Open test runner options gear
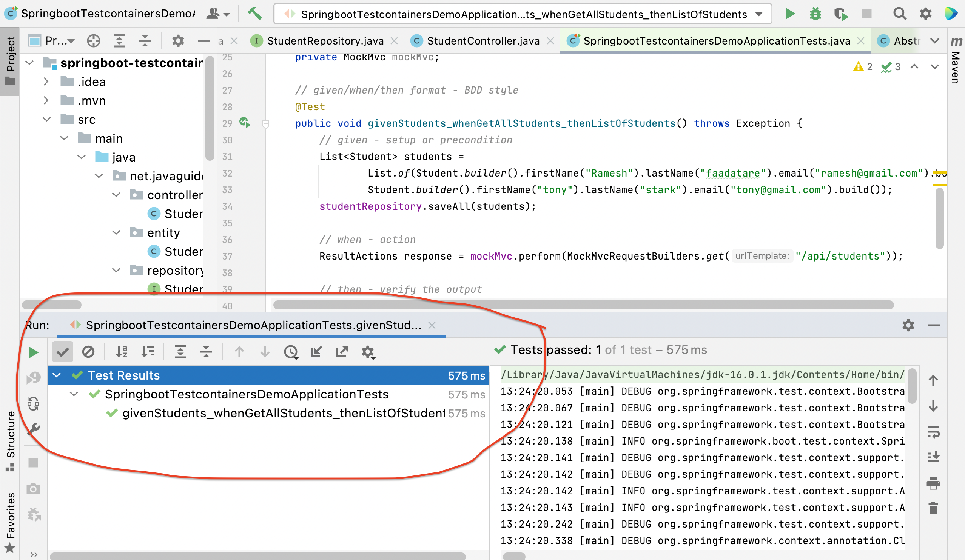 368,352
